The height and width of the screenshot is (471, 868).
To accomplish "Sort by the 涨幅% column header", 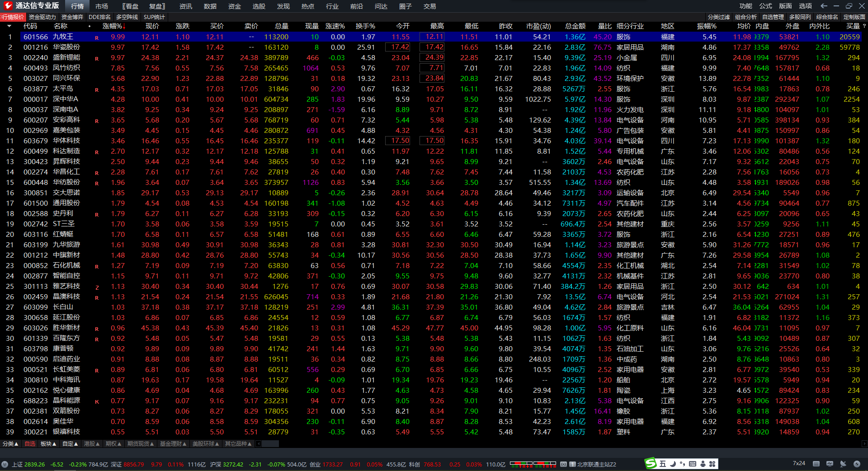I will pyautogui.click(x=114, y=26).
